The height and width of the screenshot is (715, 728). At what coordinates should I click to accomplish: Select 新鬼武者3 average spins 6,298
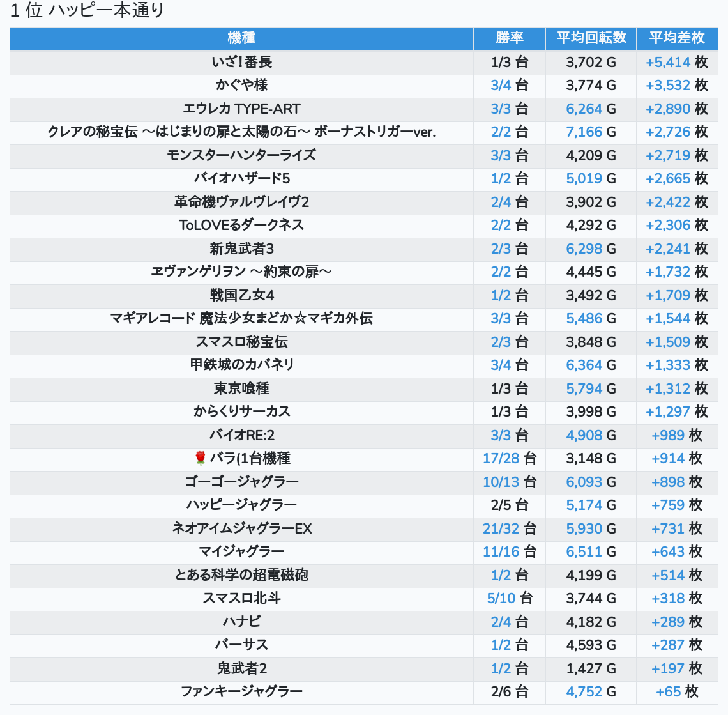584,249
